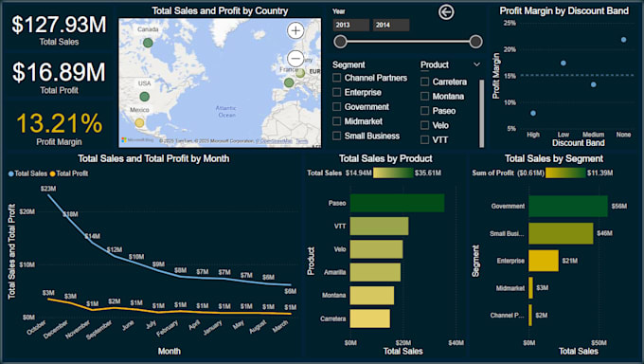Zoom out on the map
Viewport: 644px width, 364px height.
(x=295, y=59)
